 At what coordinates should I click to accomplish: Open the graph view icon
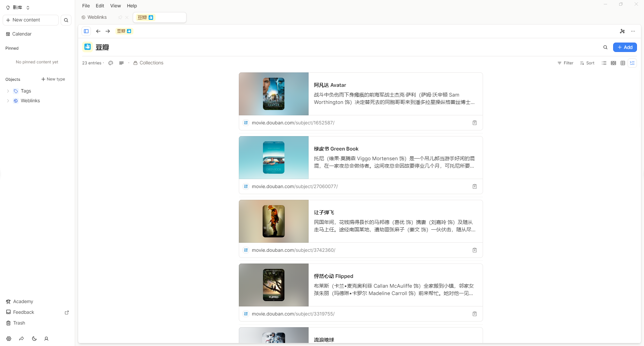pyautogui.click(x=622, y=31)
